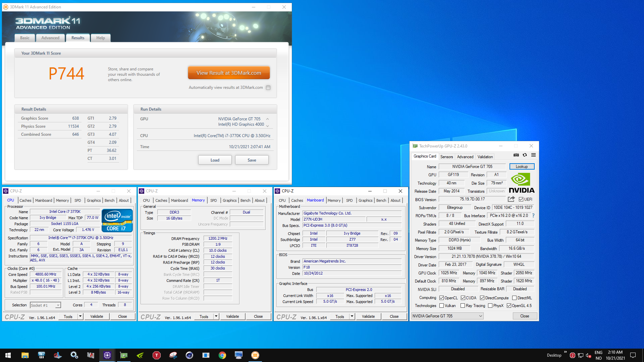Screen dimensions: 644x362
Task: Click Validate in the Memory CPU-Z window
Action: click(x=232, y=316)
